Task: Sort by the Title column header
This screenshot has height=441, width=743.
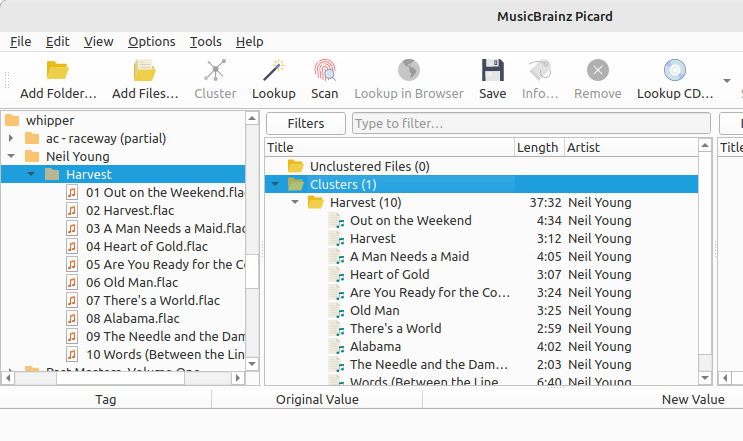Action: click(390, 147)
